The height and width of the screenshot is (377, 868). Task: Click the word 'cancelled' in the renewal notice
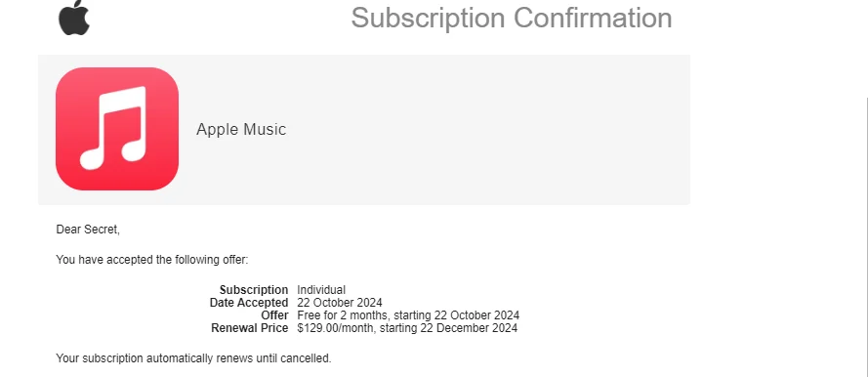[306, 358]
